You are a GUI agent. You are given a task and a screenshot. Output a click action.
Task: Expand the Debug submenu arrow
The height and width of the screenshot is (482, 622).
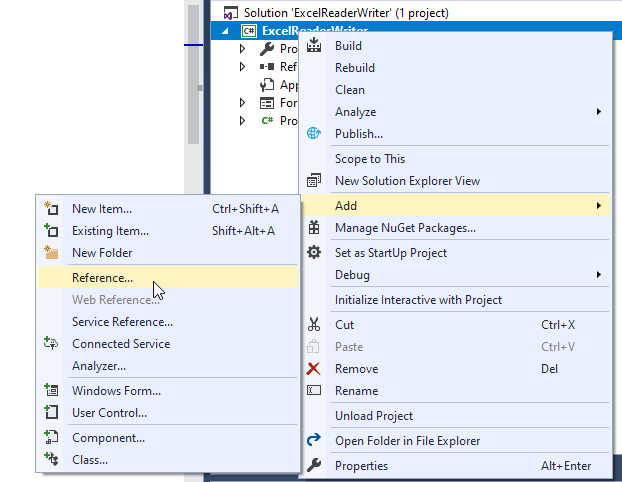599,275
